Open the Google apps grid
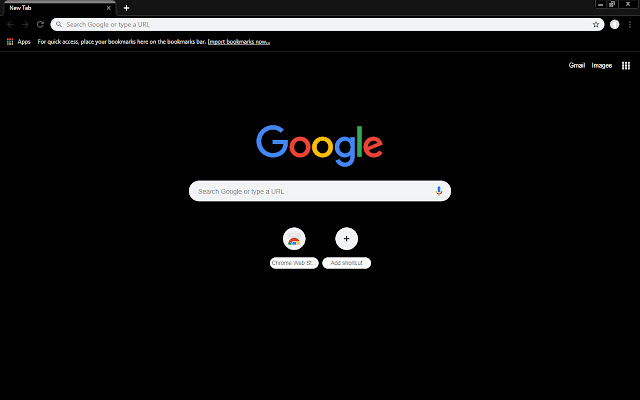The image size is (640, 400). 626,65
